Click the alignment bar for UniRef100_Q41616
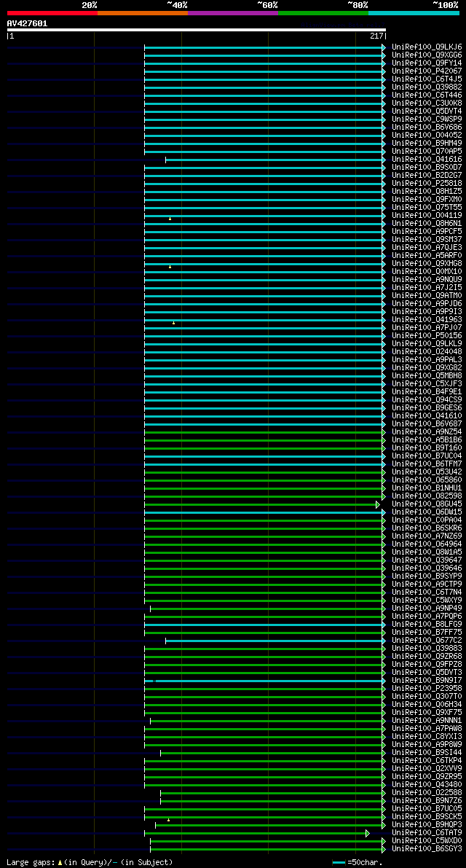This screenshot has width=466, height=868. [x=275, y=160]
